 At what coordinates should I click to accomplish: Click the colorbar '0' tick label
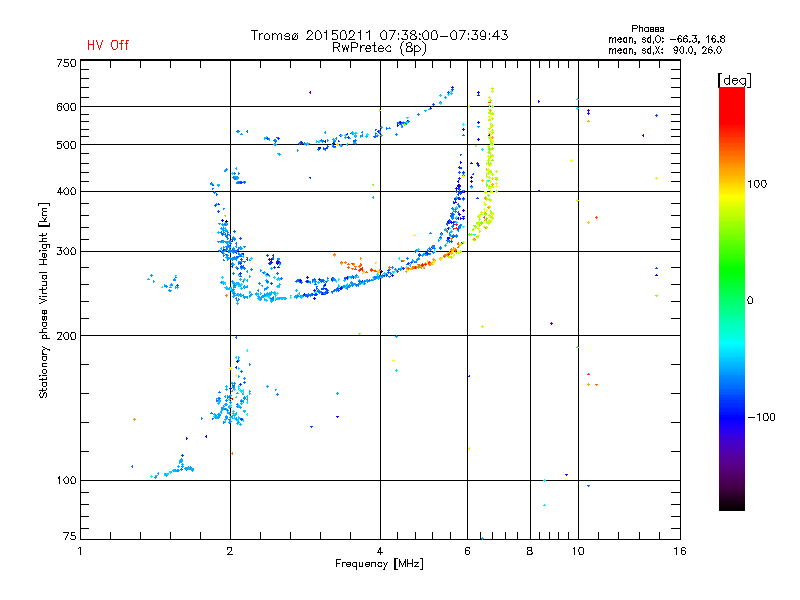(x=750, y=301)
